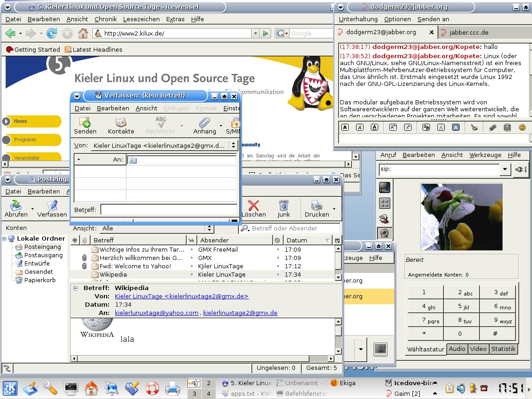The image size is (532, 399).
Task: Open the Ekiga control panel icon
Action: (384, 203)
